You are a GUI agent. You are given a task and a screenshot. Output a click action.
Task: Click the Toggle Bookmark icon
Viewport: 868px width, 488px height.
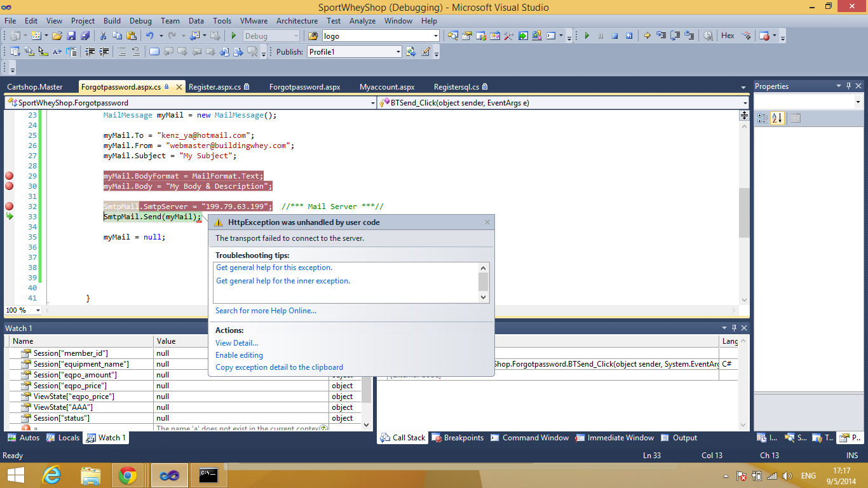(x=154, y=52)
